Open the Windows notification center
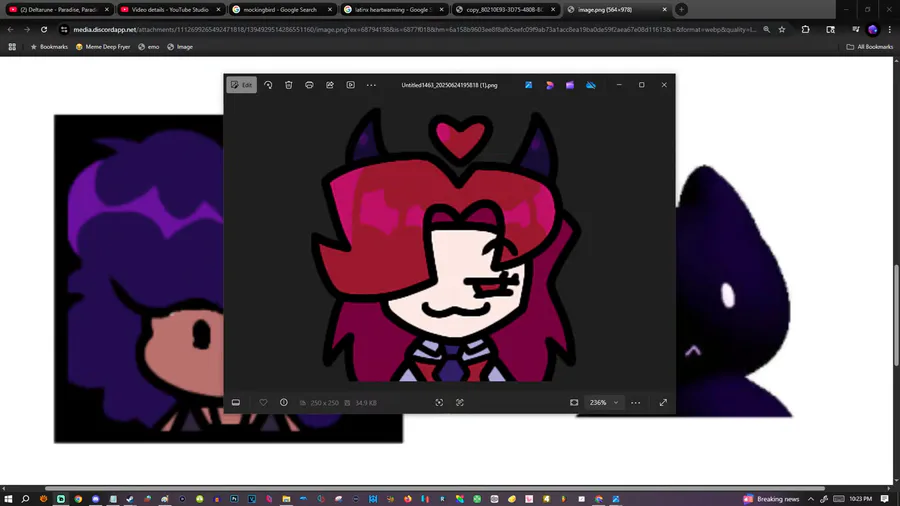 tap(885, 499)
